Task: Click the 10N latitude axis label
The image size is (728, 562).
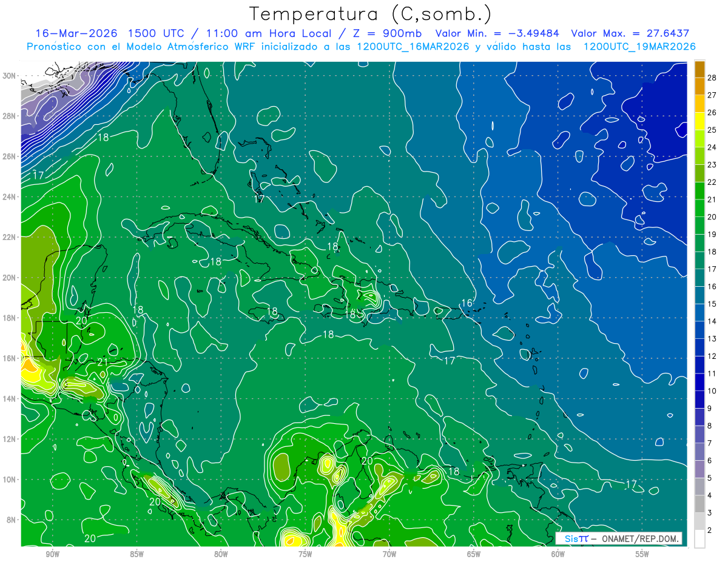Action: 10,479
